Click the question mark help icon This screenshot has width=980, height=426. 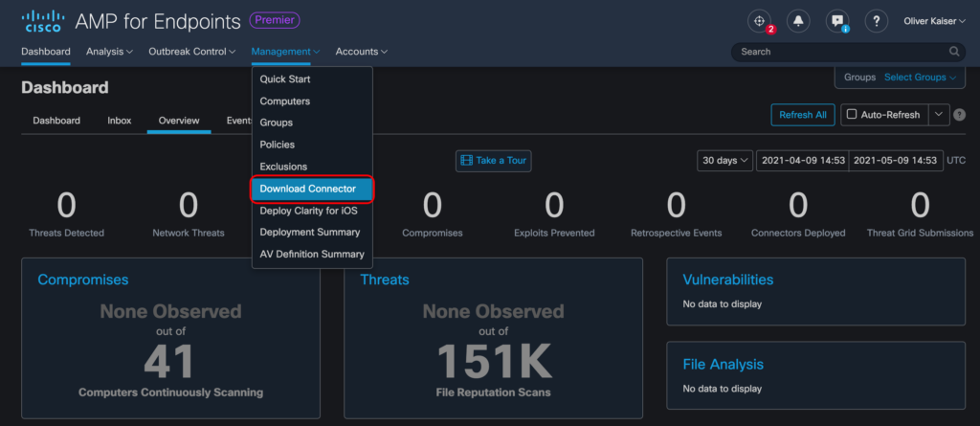877,21
